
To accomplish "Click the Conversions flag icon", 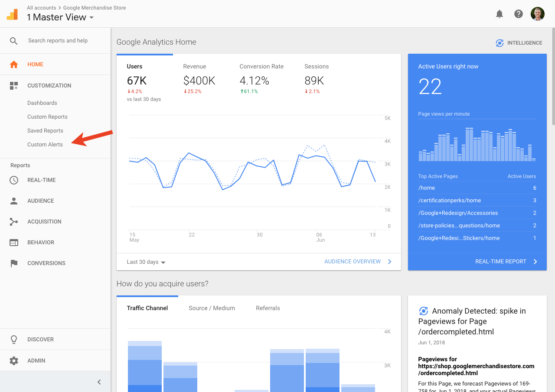I will [14, 263].
